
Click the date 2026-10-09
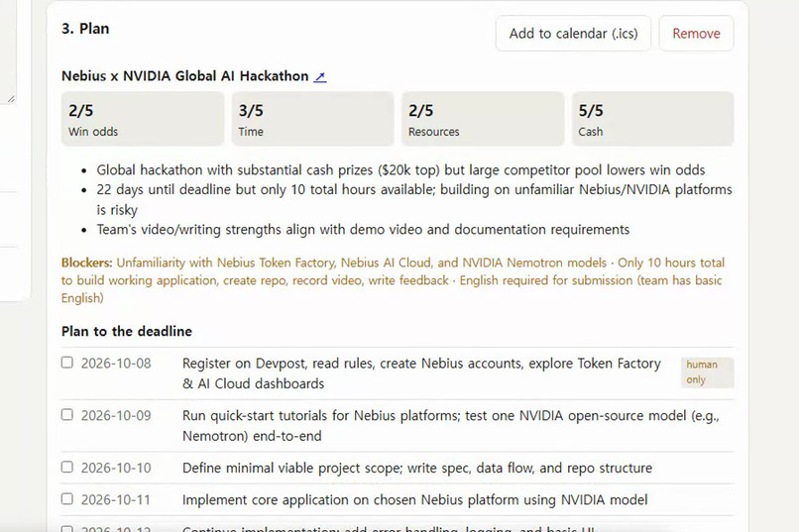point(116,416)
